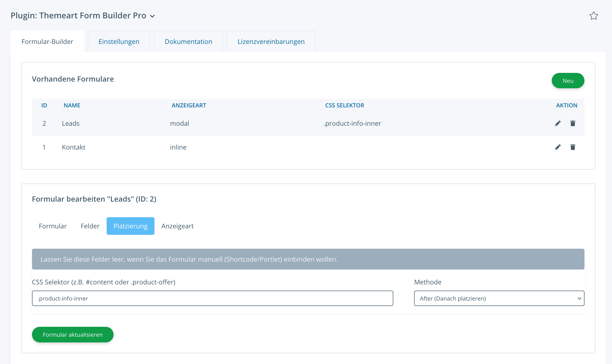Image resolution: width=612 pixels, height=364 pixels.
Task: Go to the Felder sub-tab
Action: tap(90, 226)
